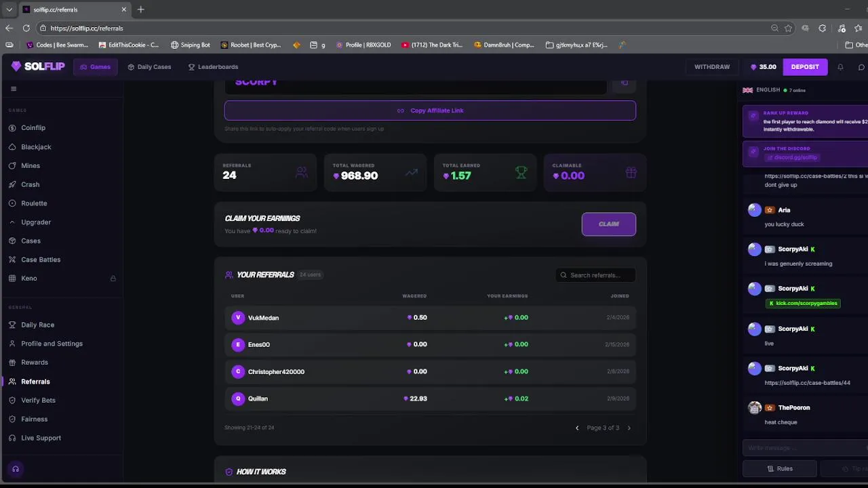Open kick.com/scorpygambles link in chat

tap(803, 303)
